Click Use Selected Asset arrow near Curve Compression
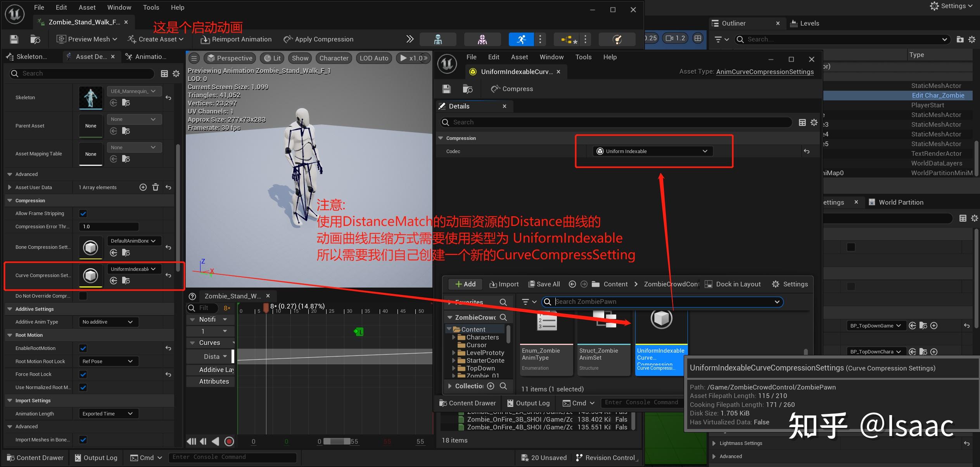The width and height of the screenshot is (980, 467). (113, 280)
